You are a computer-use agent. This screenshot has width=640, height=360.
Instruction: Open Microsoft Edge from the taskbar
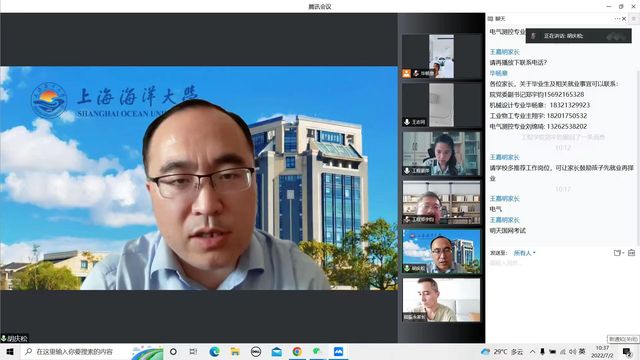click(x=215, y=351)
